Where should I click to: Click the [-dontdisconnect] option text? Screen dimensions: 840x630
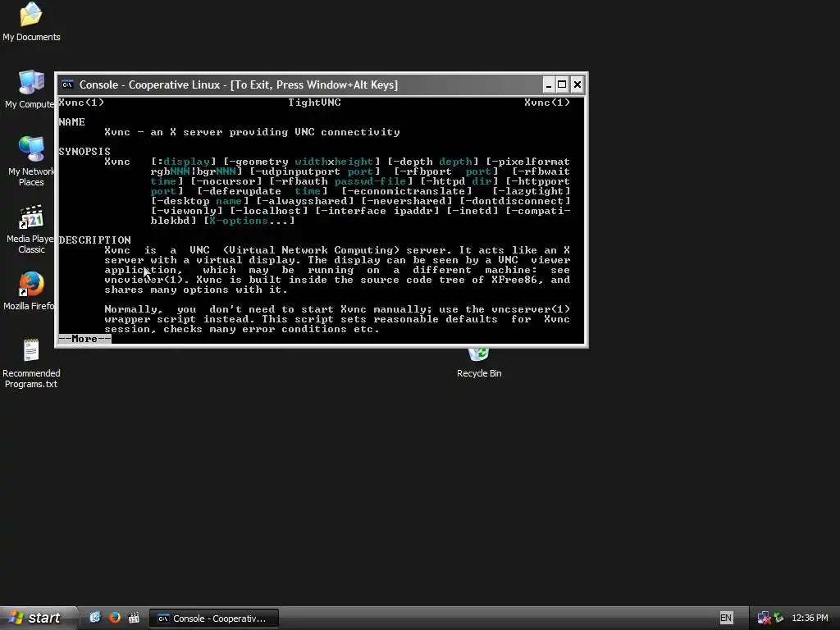click(515, 201)
